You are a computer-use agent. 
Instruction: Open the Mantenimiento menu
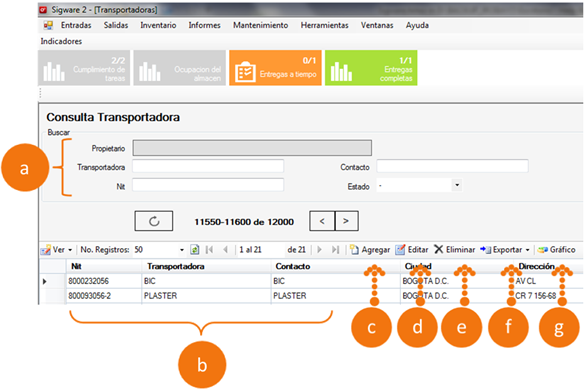[261, 25]
